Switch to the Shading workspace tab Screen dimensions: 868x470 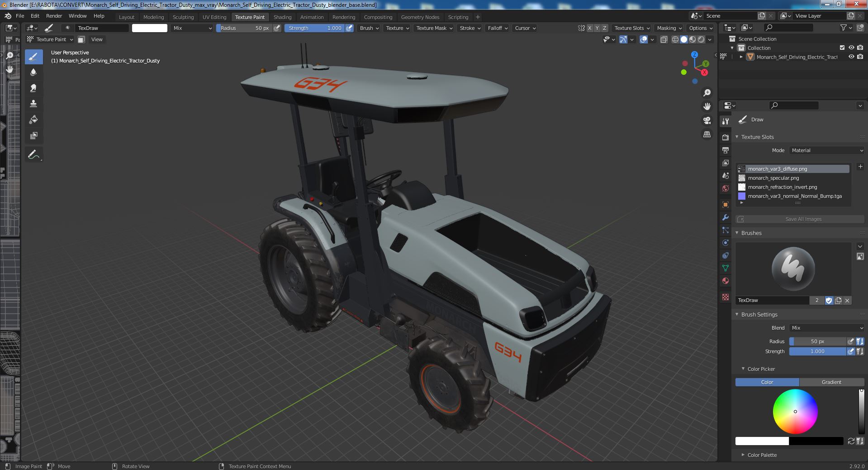click(x=282, y=17)
